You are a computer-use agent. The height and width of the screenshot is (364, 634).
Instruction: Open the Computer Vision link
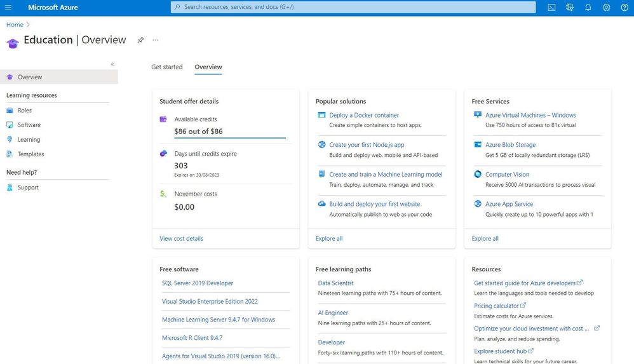507,174
